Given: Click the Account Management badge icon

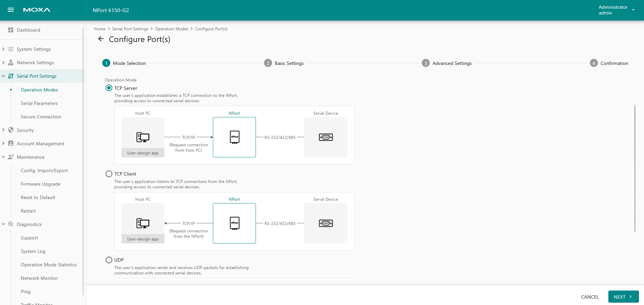Looking at the screenshot, I should [11, 144].
